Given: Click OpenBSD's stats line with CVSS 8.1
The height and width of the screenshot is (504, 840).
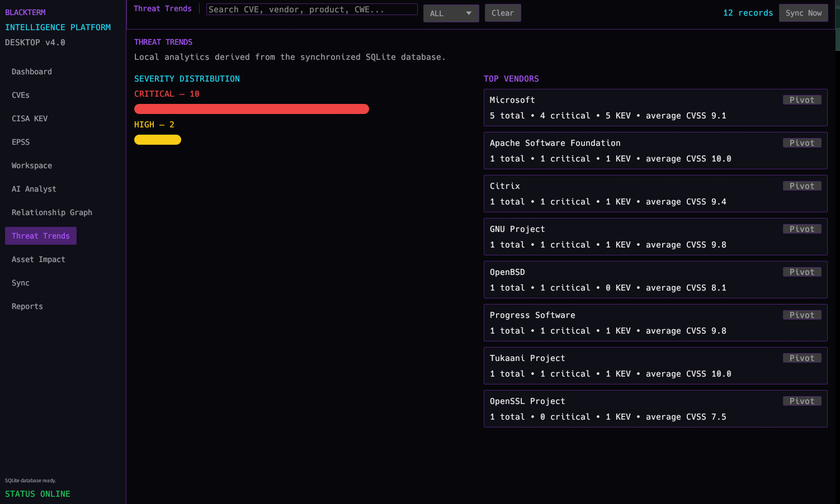Looking at the screenshot, I should pyautogui.click(x=608, y=288).
